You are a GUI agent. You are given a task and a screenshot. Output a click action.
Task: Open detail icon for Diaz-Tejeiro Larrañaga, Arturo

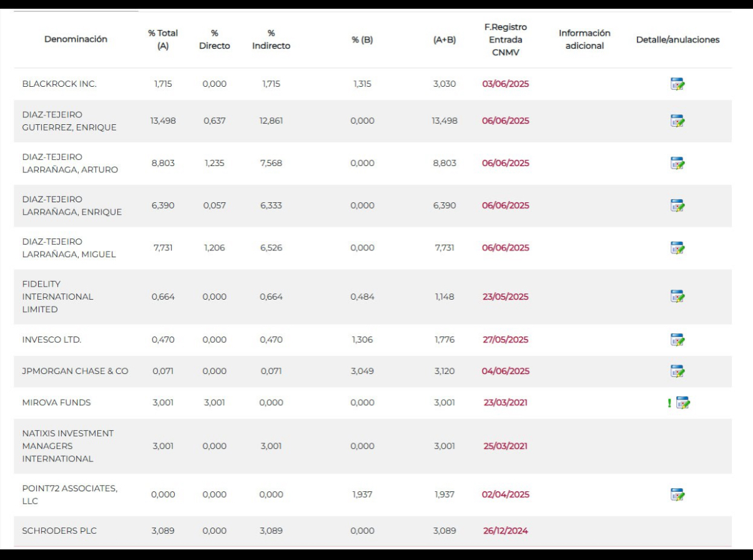click(x=677, y=163)
